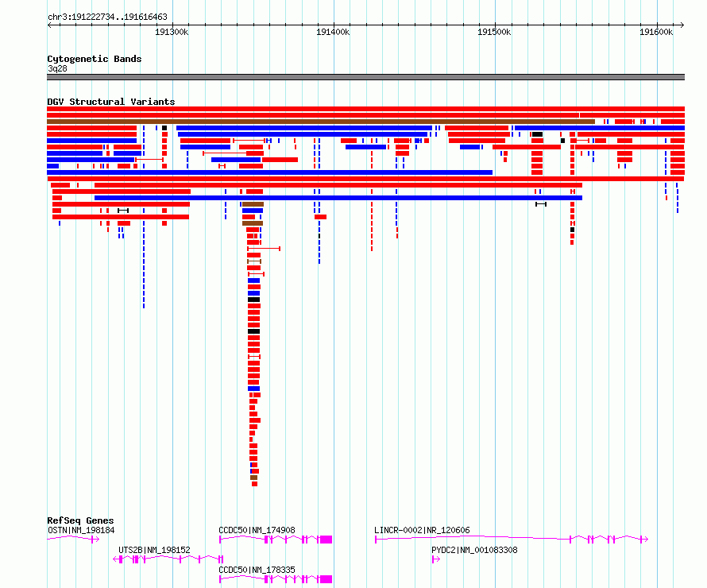This screenshot has height=588, width=707.
Task: Click the LINCR-0002|NR_120606 gene label
Action: pyautogui.click(x=422, y=530)
